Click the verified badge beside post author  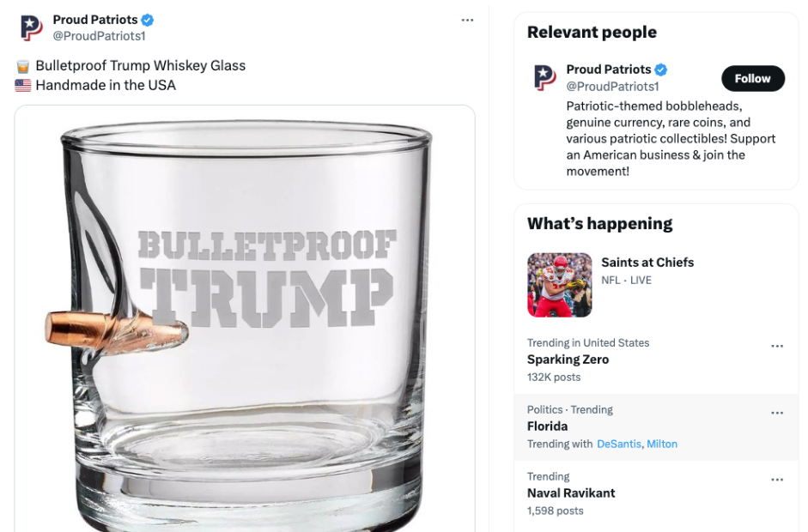pyautogui.click(x=148, y=20)
